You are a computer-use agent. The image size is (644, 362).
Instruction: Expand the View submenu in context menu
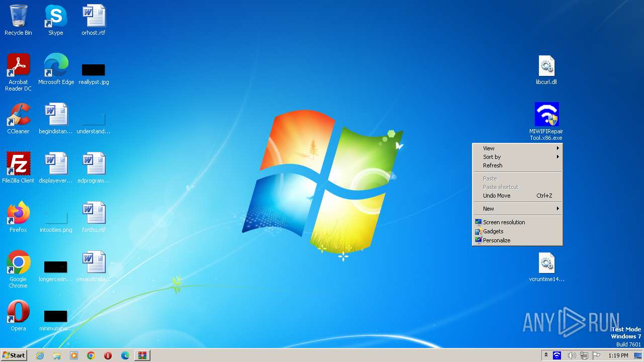[517, 148]
